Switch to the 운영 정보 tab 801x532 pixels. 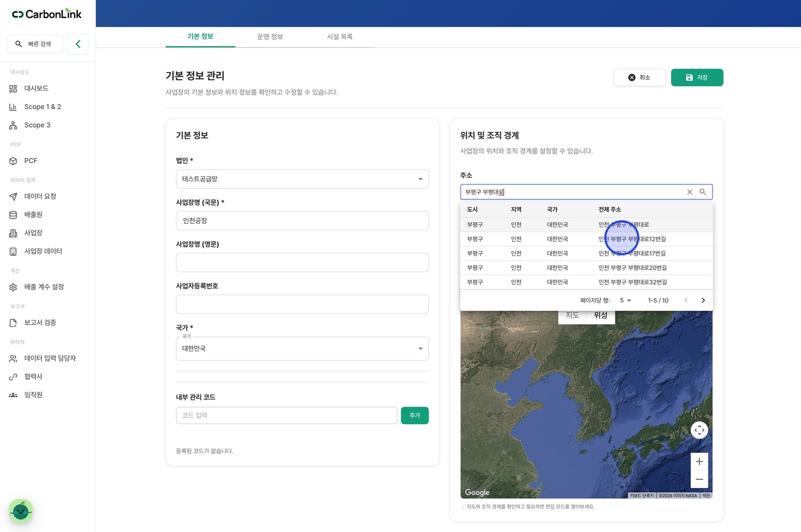[x=270, y=37]
